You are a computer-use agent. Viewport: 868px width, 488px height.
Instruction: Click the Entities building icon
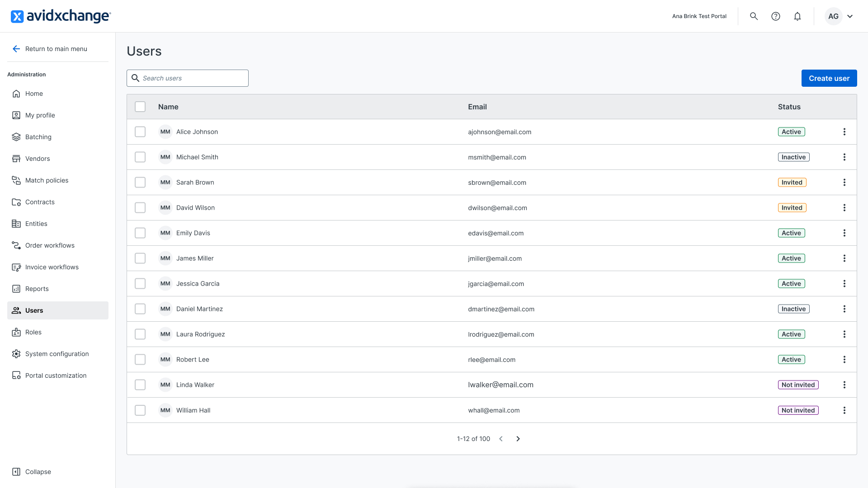coord(16,224)
